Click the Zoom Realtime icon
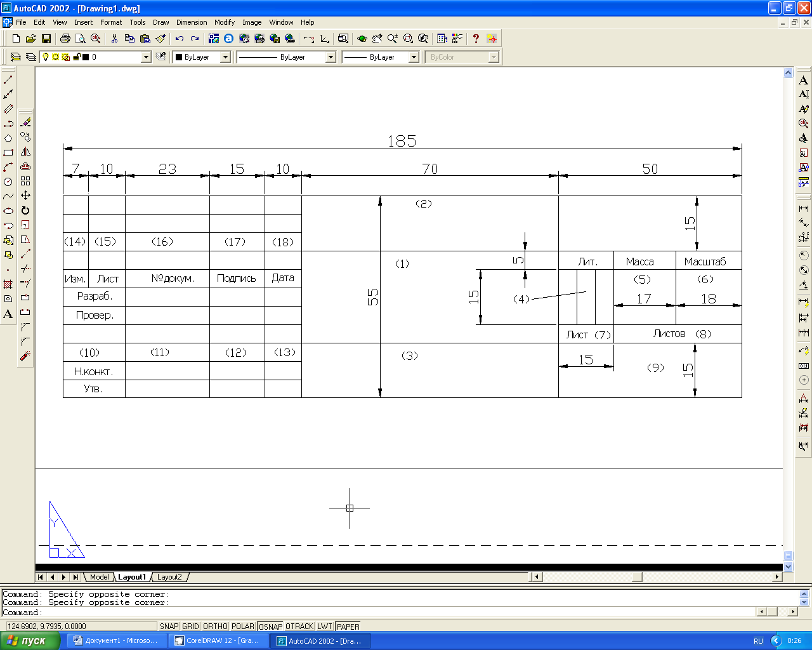Viewport: 812px width, 650px height. 393,39
